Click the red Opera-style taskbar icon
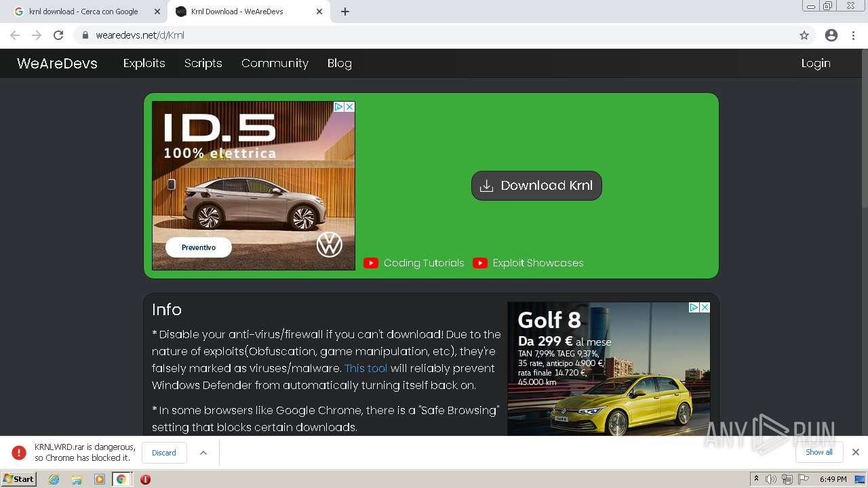 145,479
